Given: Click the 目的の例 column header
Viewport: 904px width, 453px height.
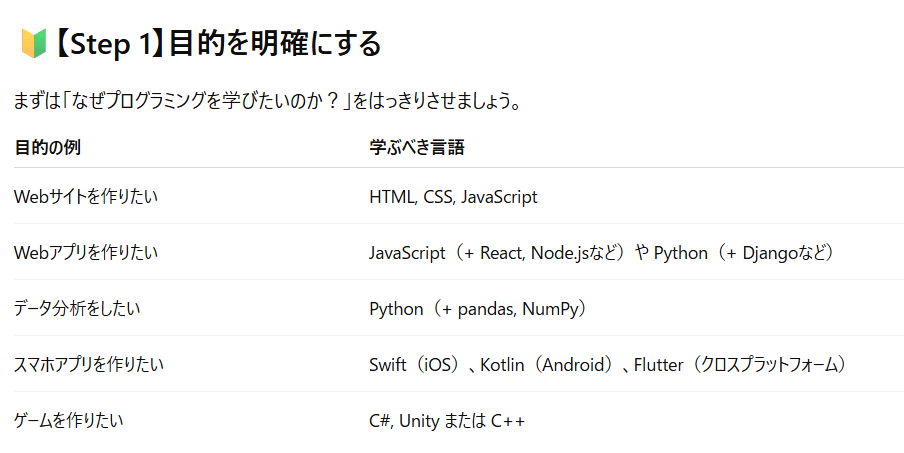Looking at the screenshot, I should tap(47, 148).
